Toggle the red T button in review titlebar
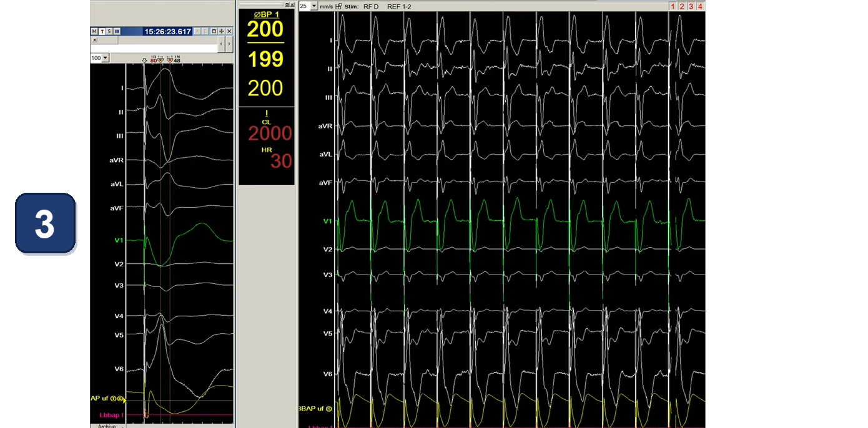 [x=102, y=31]
